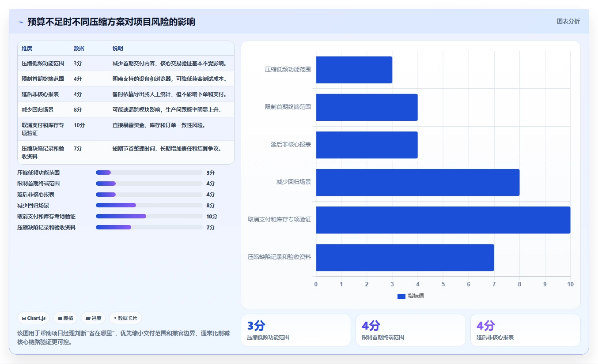Click the 图表分析 label in header
This screenshot has height=364, width=598.
tap(568, 21)
